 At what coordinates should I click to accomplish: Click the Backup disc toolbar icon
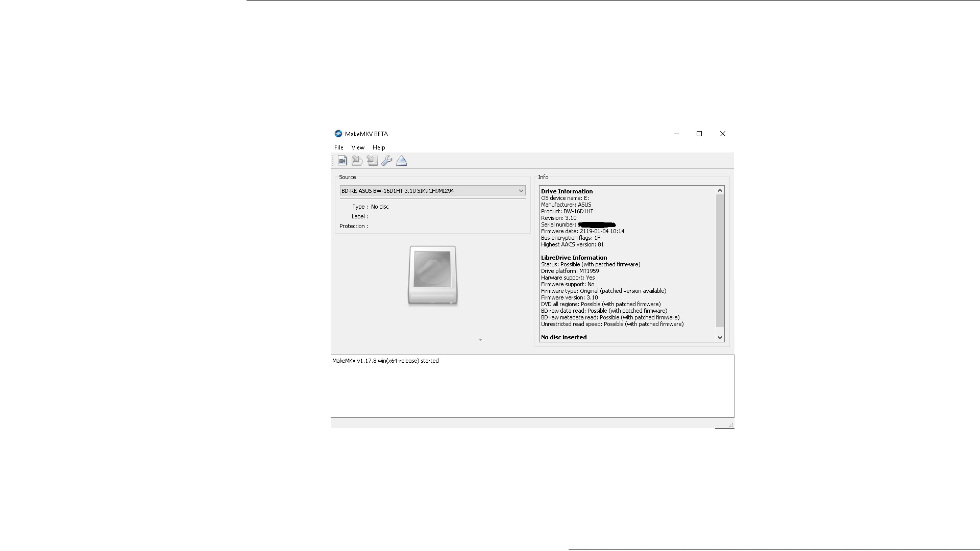(357, 161)
